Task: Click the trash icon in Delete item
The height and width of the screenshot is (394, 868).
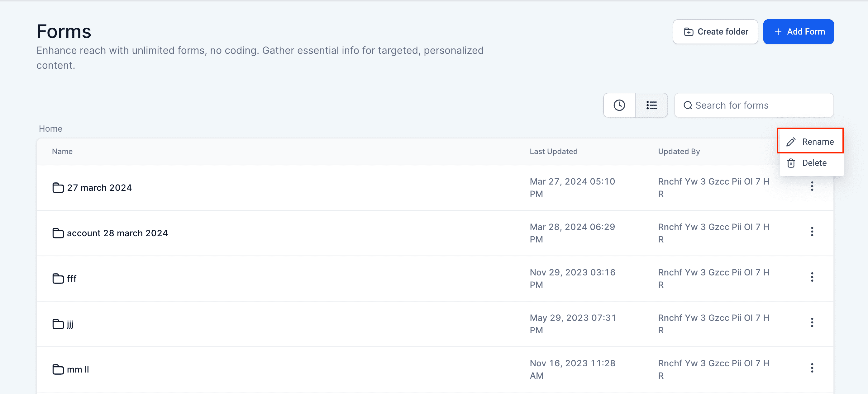Action: pyautogui.click(x=791, y=163)
